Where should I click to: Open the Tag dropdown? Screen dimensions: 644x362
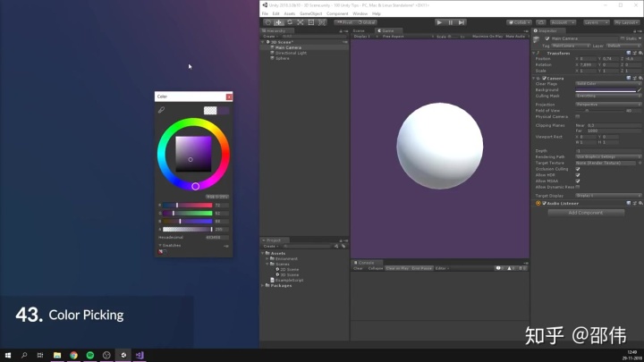(x=571, y=46)
